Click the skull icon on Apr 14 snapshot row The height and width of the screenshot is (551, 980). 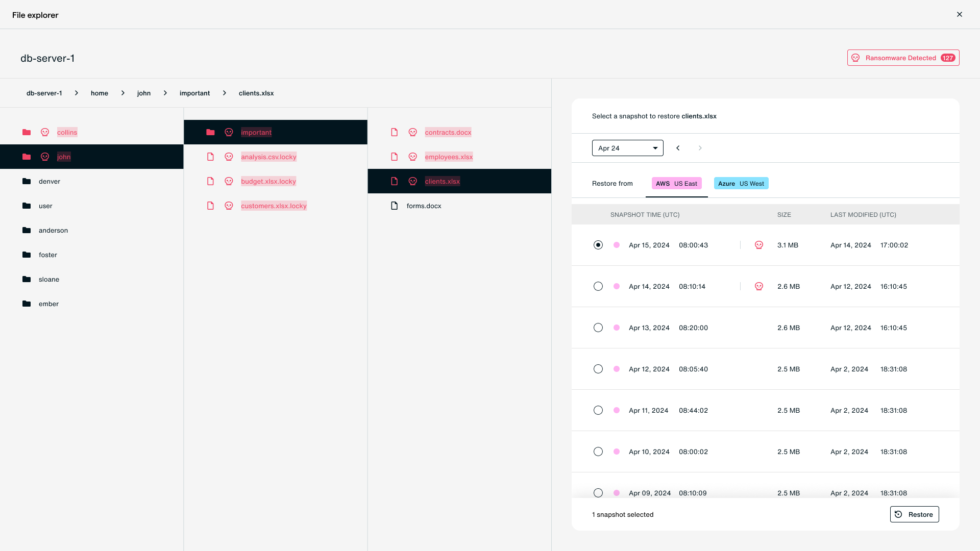759,286
